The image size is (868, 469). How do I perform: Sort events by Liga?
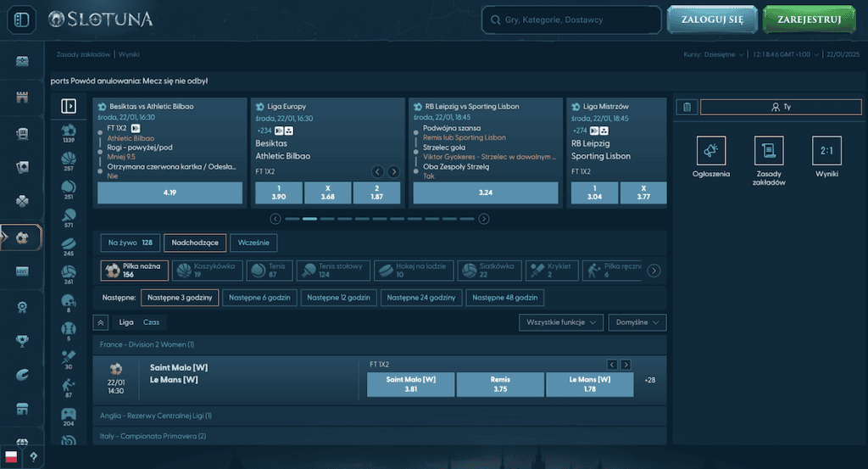tap(126, 322)
